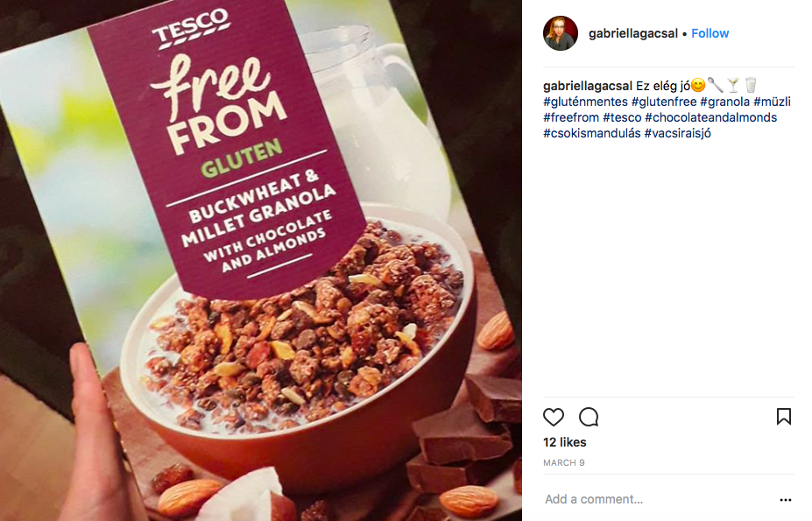
Task: Open hashtag #granola
Action: [724, 102]
